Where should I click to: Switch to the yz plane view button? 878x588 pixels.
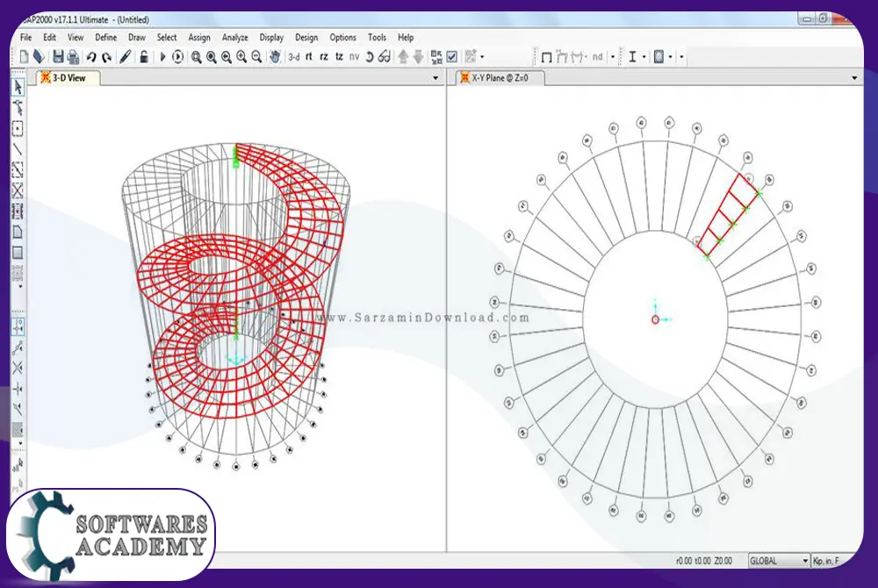pyautogui.click(x=339, y=56)
